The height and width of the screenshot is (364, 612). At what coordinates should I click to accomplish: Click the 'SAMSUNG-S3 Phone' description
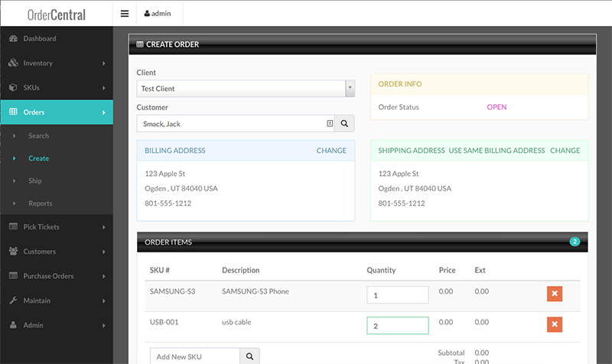256,291
